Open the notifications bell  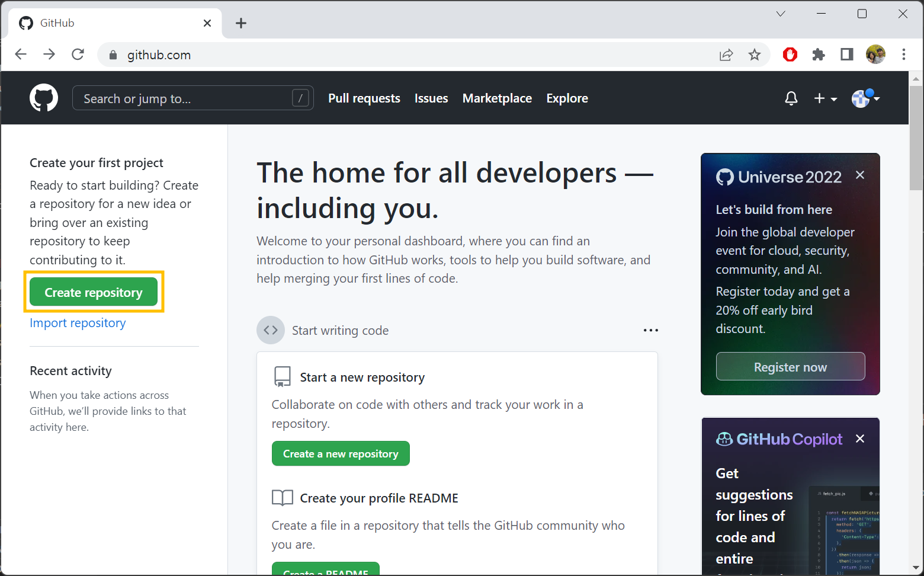point(791,98)
